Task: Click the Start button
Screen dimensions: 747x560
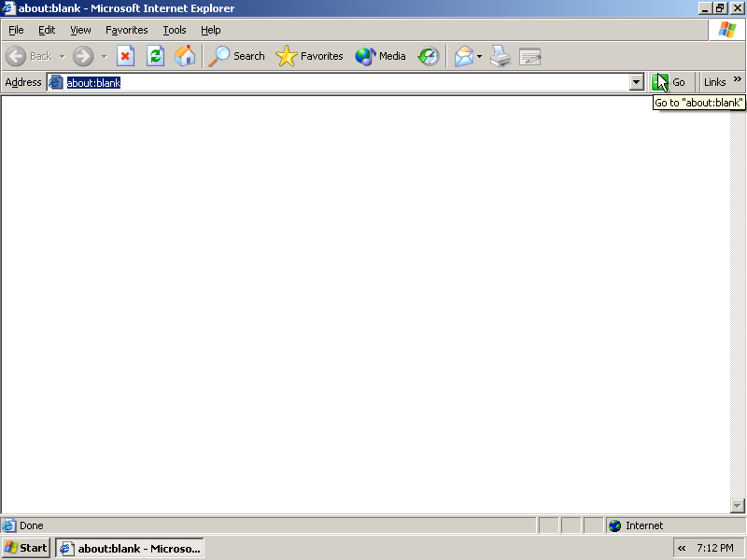Action: click(x=26, y=548)
